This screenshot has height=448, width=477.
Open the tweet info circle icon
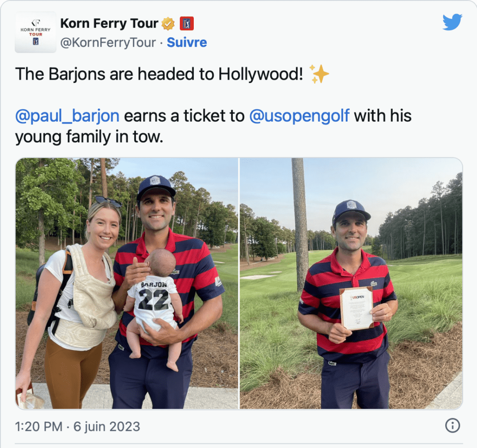pos(452,425)
